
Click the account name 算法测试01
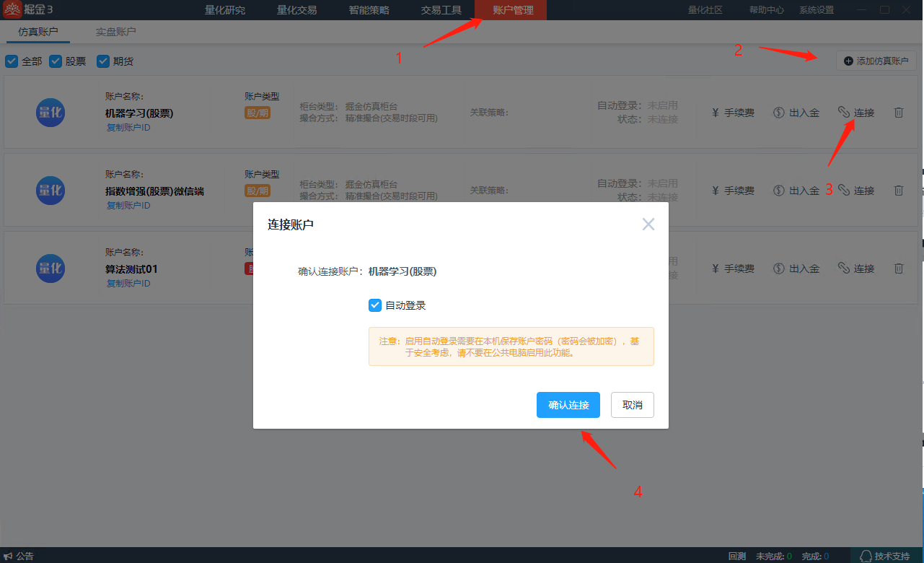[x=131, y=269]
